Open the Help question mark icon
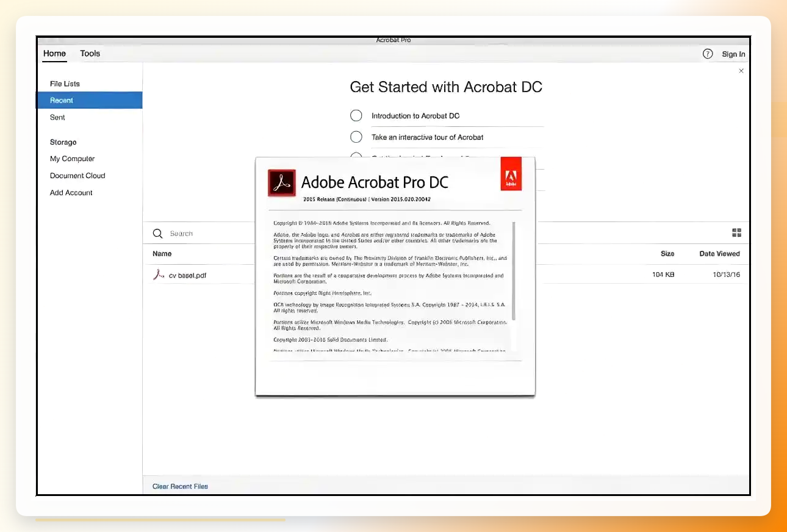This screenshot has width=787, height=532. (x=708, y=54)
